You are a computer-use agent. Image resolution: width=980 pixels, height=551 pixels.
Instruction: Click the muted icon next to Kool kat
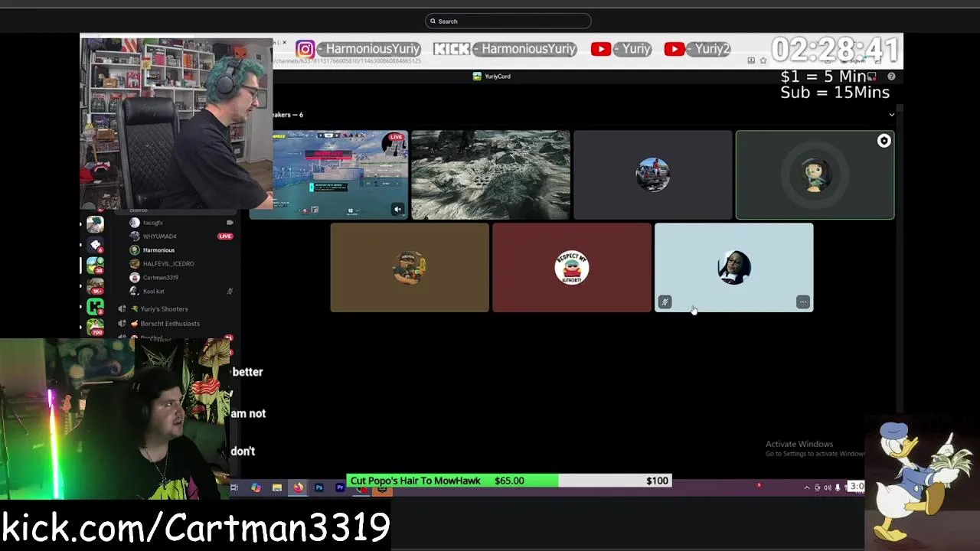[x=230, y=292]
